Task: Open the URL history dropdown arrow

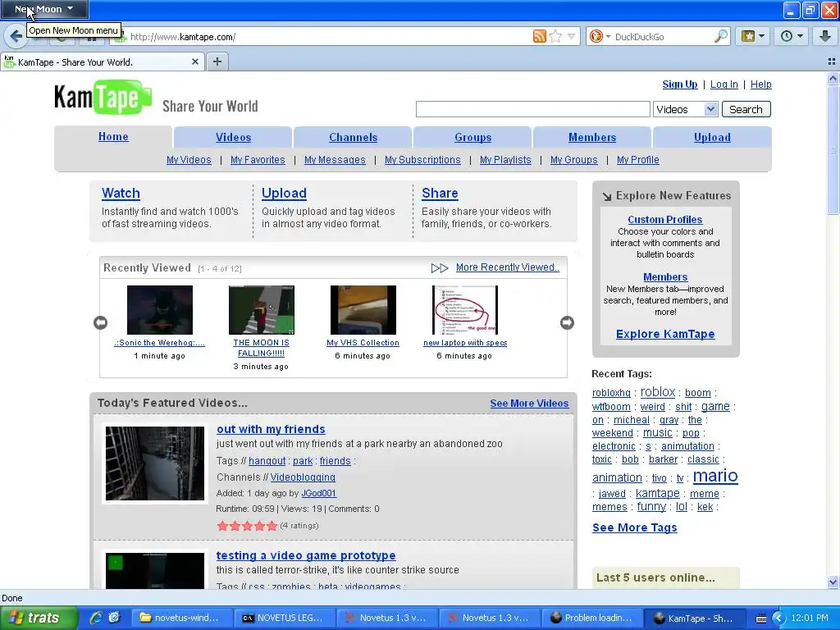Action: (571, 36)
